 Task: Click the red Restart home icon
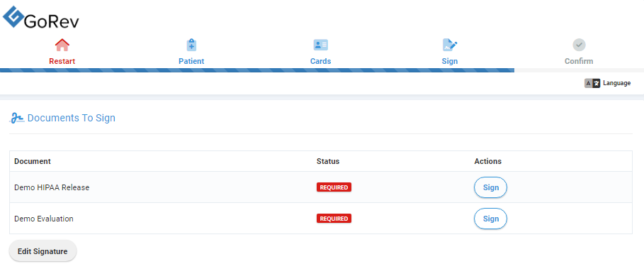[x=62, y=45]
